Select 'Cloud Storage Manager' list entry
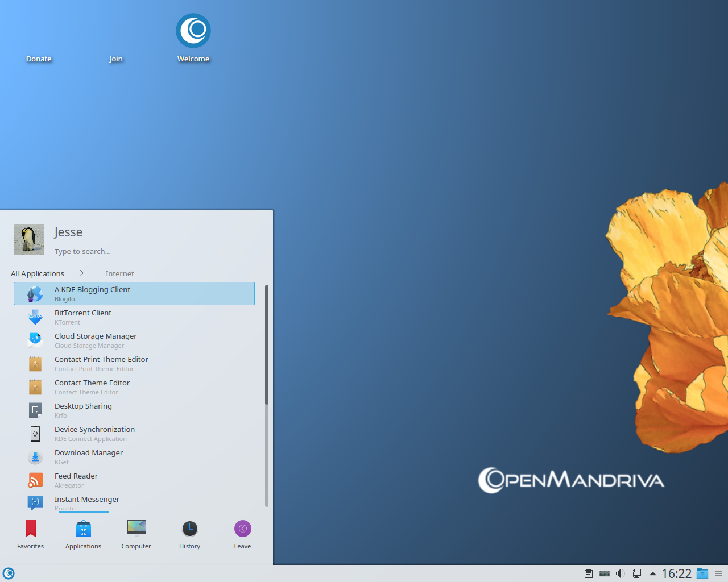This screenshot has width=728, height=582. (x=134, y=340)
